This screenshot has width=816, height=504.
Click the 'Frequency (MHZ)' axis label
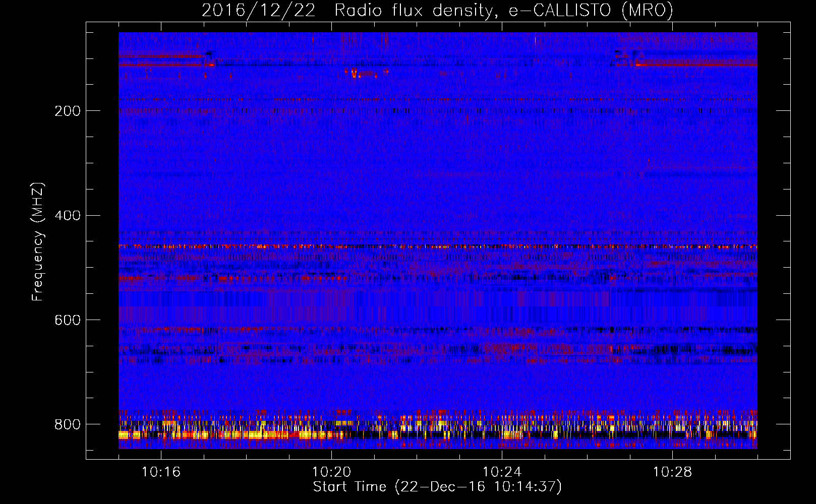point(38,241)
